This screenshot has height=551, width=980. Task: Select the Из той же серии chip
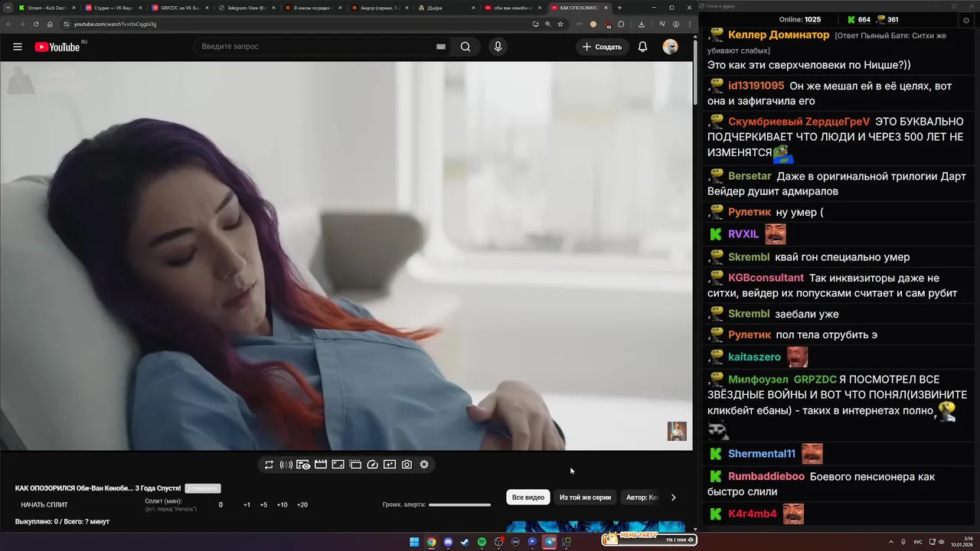click(x=585, y=497)
